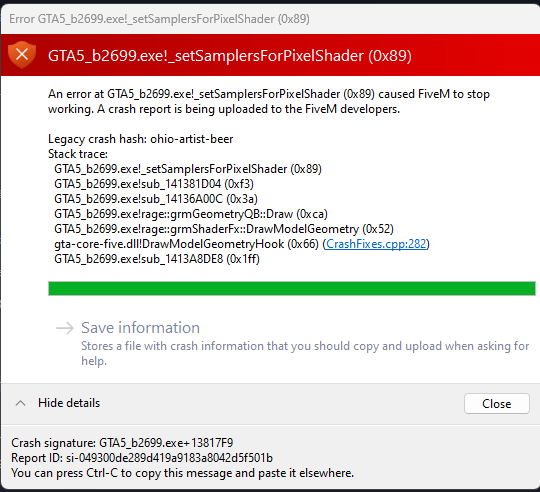Select the sub_141381D04 stack trace line
Viewport: 540px width, 492px height.
pyautogui.click(x=154, y=184)
